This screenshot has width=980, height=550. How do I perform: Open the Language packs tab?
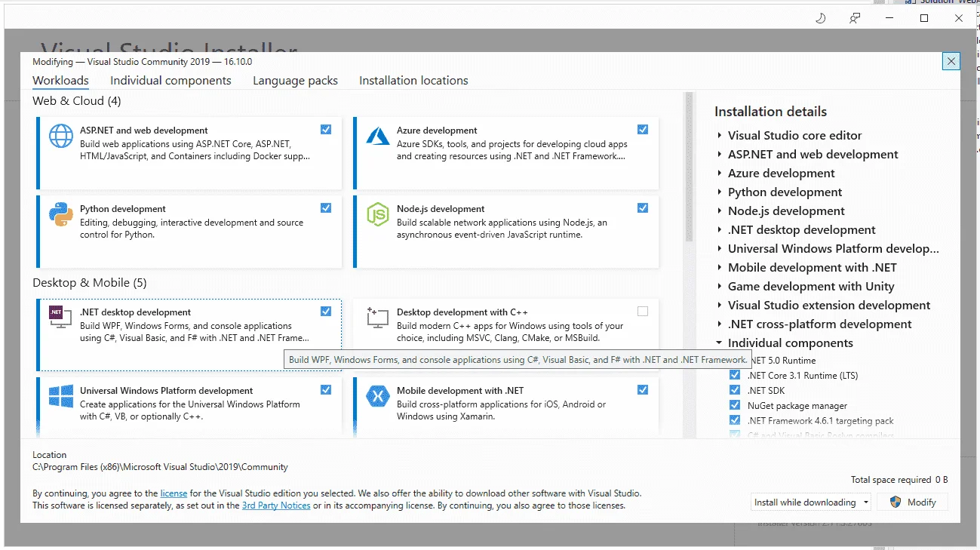295,81
